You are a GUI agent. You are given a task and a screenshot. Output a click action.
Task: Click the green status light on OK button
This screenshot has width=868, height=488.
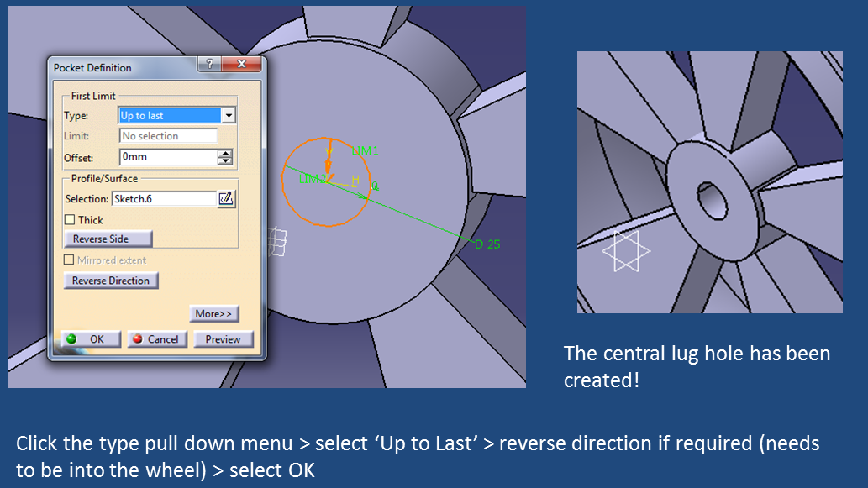point(72,338)
